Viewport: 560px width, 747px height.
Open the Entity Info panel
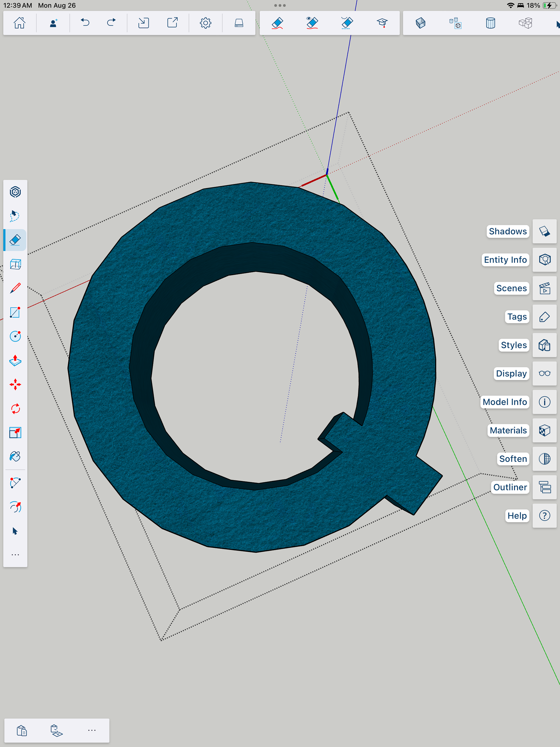click(x=505, y=260)
